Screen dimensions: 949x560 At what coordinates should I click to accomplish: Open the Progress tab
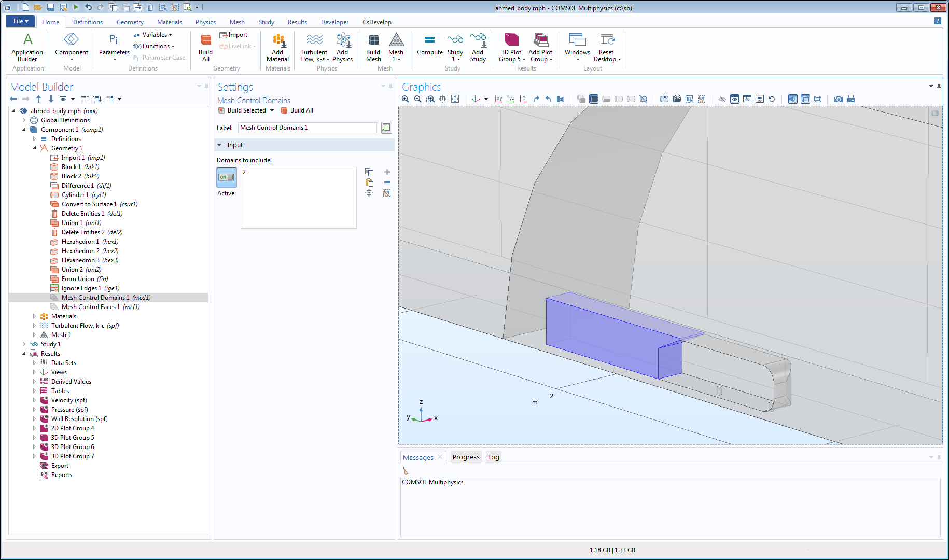[466, 457]
